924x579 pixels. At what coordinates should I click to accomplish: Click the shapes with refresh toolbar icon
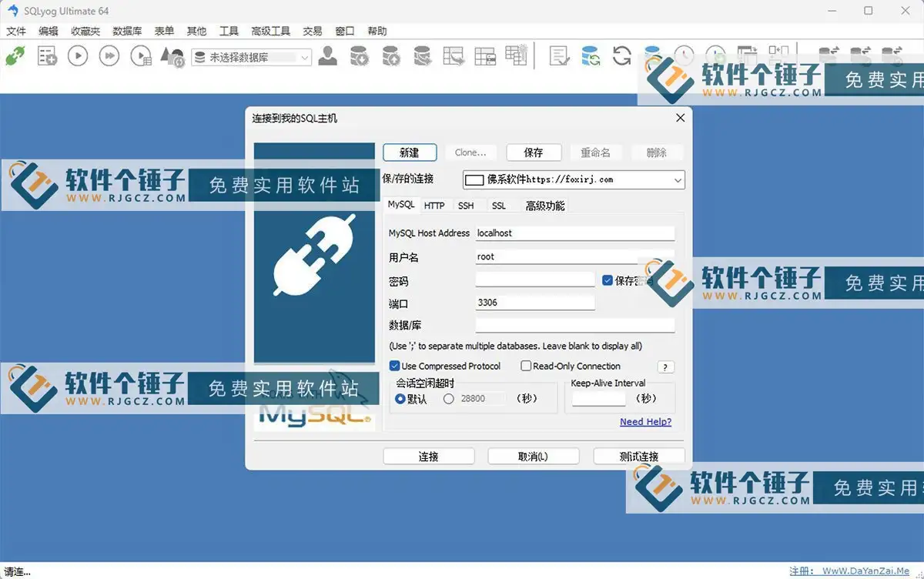(x=172, y=56)
